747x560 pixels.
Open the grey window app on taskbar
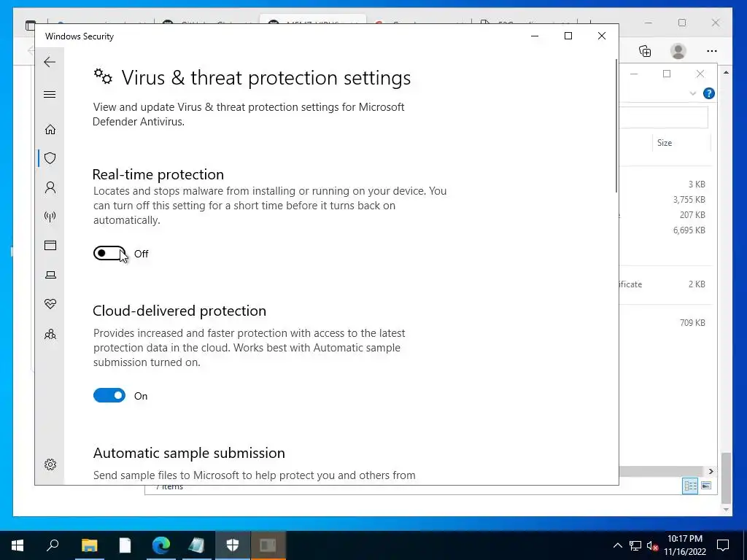268,545
